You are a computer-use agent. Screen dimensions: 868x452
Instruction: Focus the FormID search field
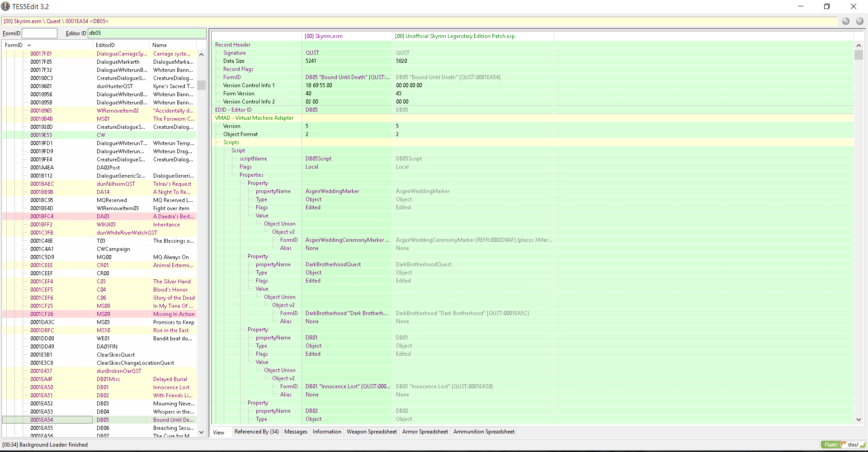40,33
